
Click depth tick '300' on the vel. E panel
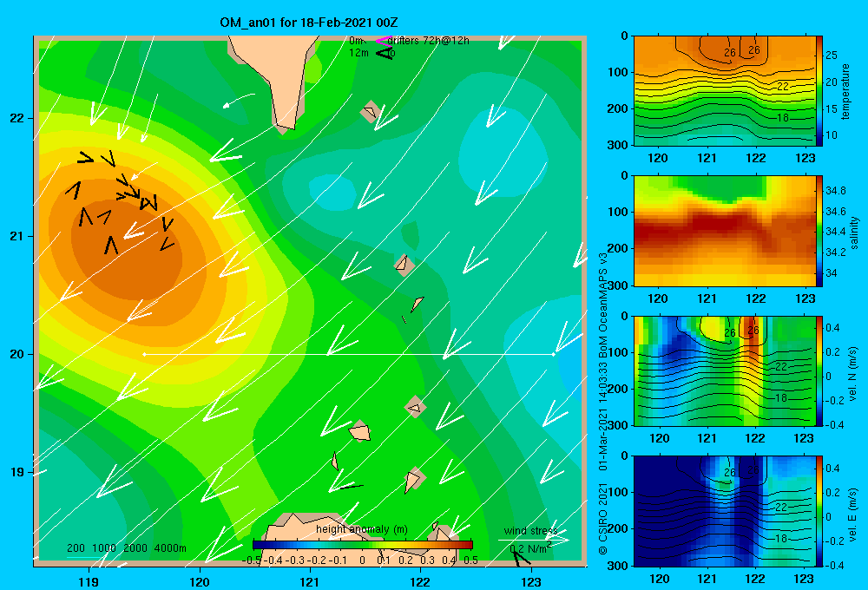coord(619,565)
